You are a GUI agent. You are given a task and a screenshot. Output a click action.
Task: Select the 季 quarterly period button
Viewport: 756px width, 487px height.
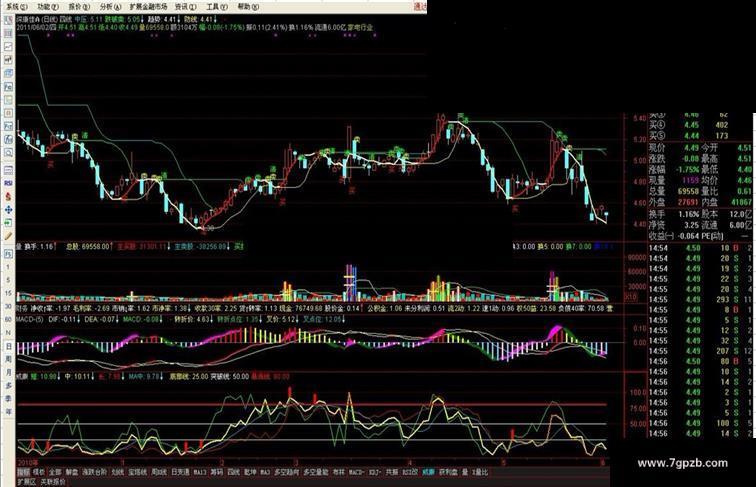[8, 398]
